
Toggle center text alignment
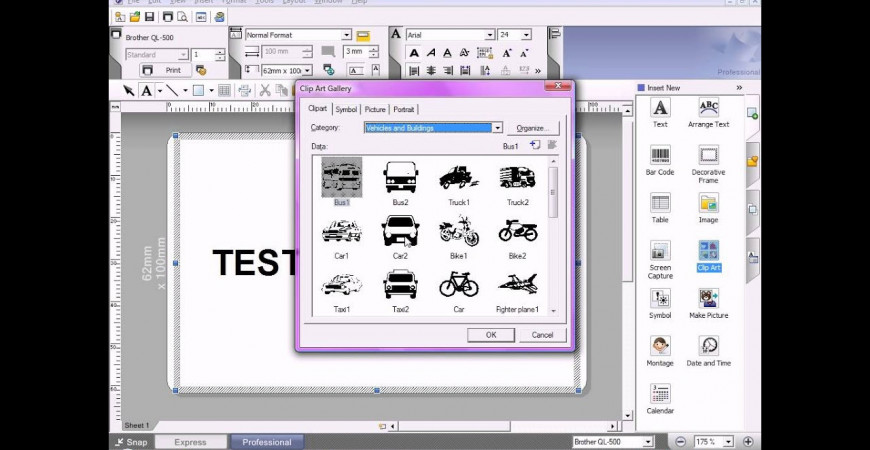pyautogui.click(x=431, y=70)
